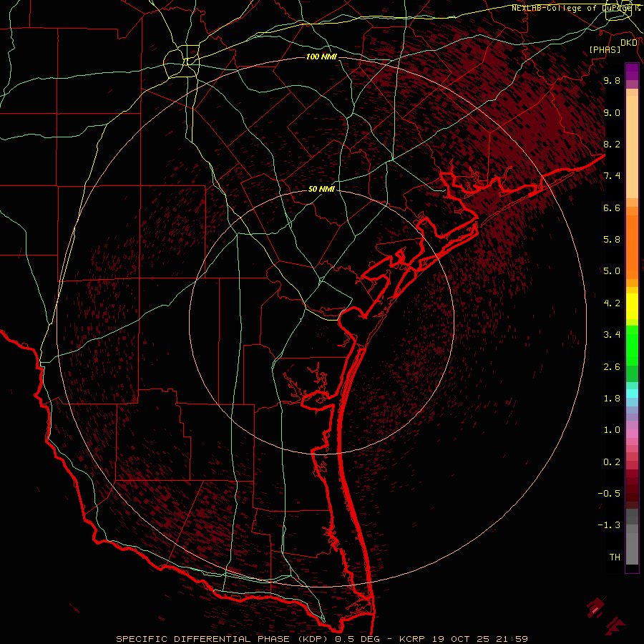Click the -1.3 scale value
The image size is (644, 644).
coord(609,525)
